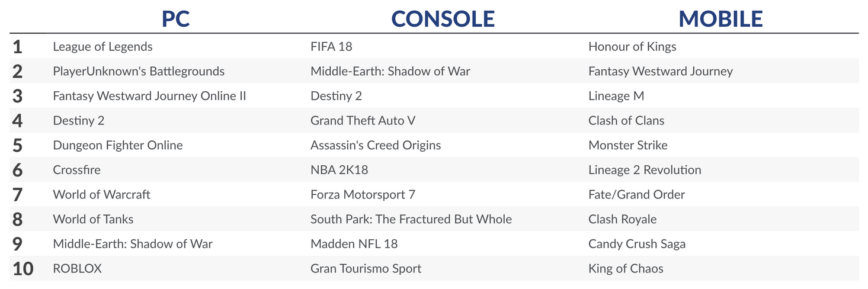Select Dungeon Fighter Online entry
This screenshot has height=289, width=868.
[118, 145]
